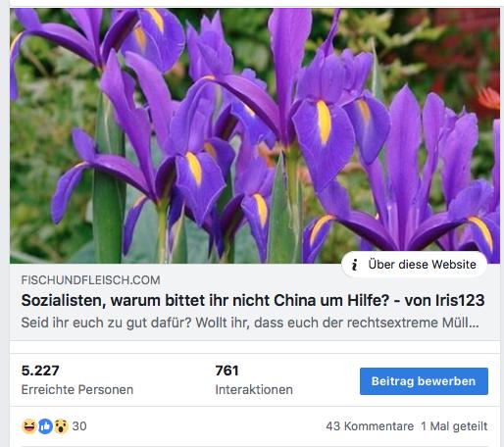Click the preview text starting Seid ihr euch zu gut
This screenshot has width=504, height=447.
tap(250, 323)
